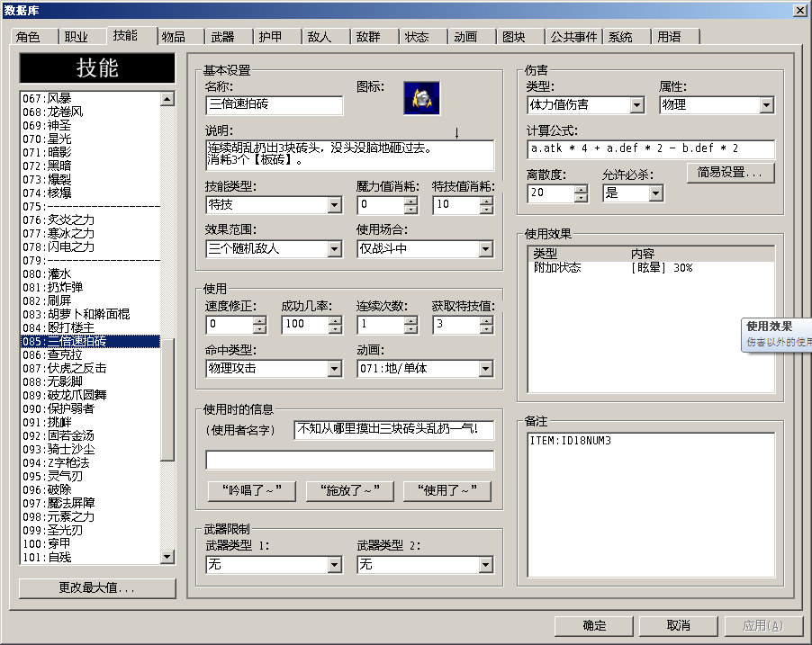Expand the 动画 dropdown
This screenshot has height=645, width=812.
point(485,369)
